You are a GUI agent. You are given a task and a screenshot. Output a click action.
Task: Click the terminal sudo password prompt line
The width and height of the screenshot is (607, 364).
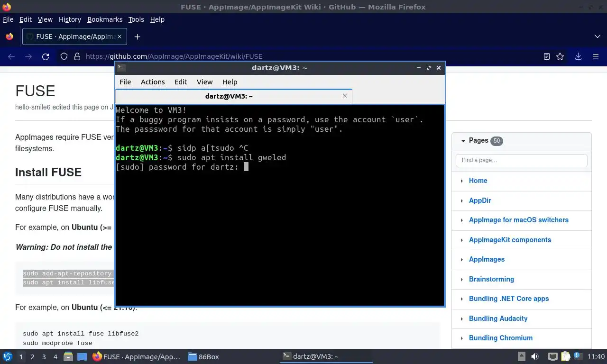tap(182, 167)
